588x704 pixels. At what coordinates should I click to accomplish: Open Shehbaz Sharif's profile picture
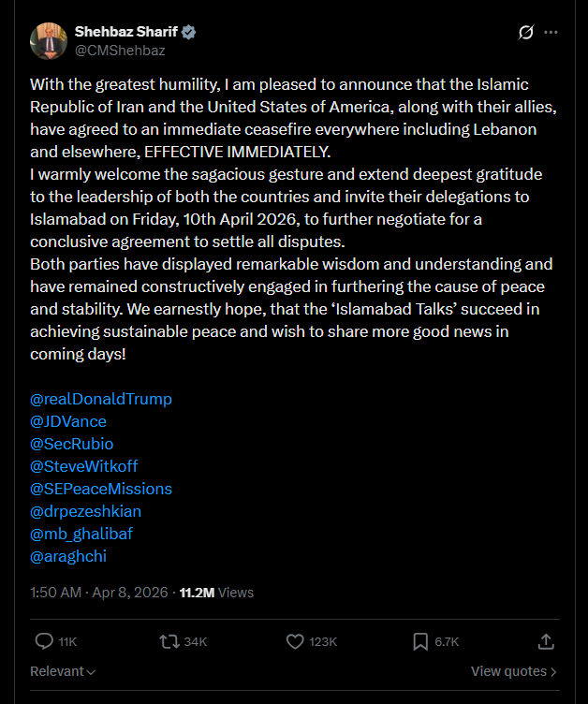click(x=48, y=40)
